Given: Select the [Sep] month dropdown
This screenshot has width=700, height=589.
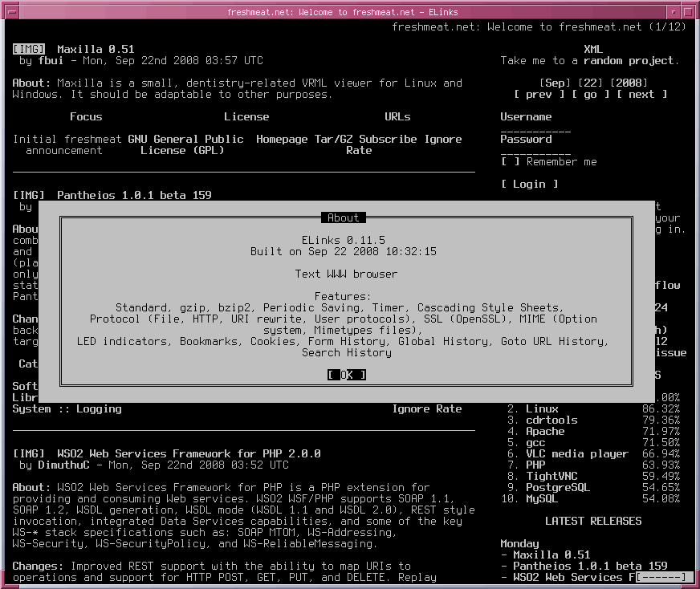Looking at the screenshot, I should tap(555, 83).
